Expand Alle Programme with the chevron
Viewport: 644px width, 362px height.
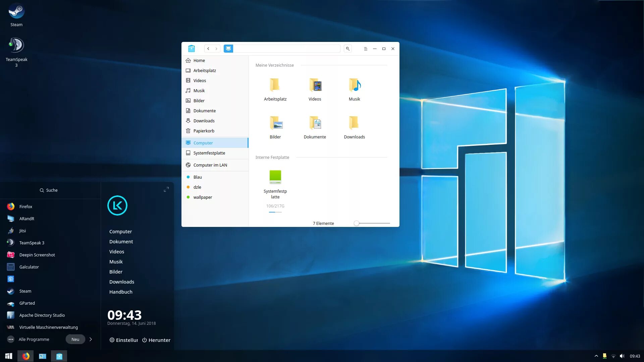(91, 339)
